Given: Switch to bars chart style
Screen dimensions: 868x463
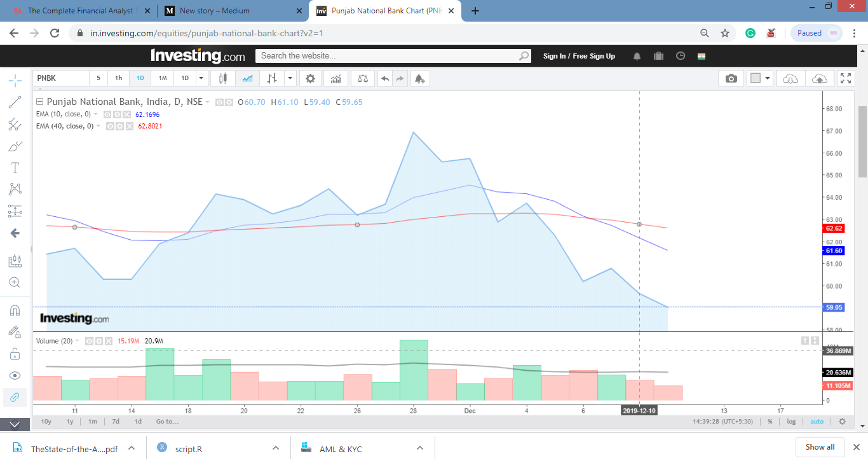Looking at the screenshot, I should tap(271, 78).
